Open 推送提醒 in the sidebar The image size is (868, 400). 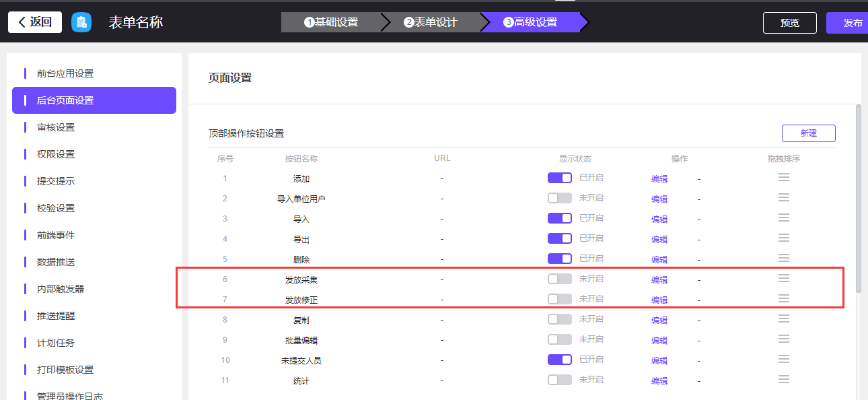(94, 316)
